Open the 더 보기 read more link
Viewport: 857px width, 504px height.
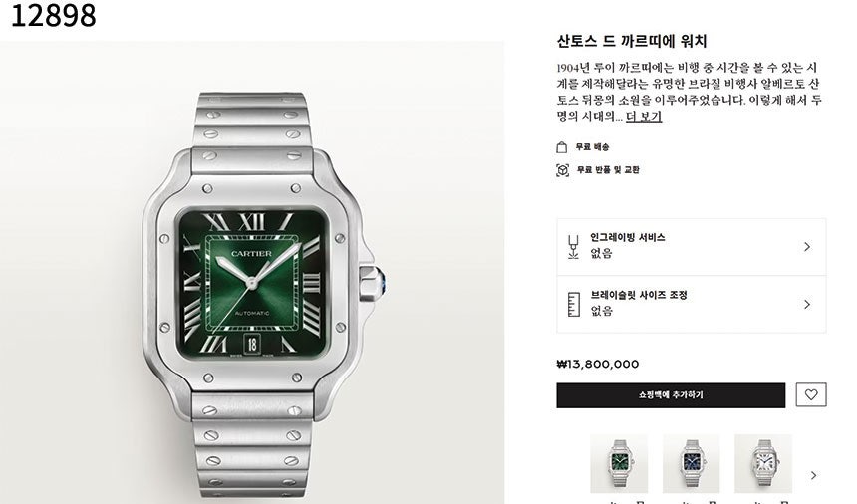pyautogui.click(x=644, y=117)
